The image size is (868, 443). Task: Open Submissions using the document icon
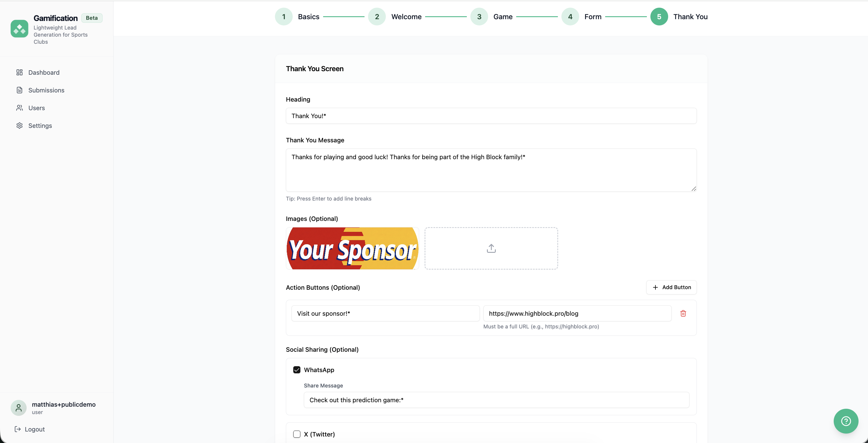pos(19,90)
